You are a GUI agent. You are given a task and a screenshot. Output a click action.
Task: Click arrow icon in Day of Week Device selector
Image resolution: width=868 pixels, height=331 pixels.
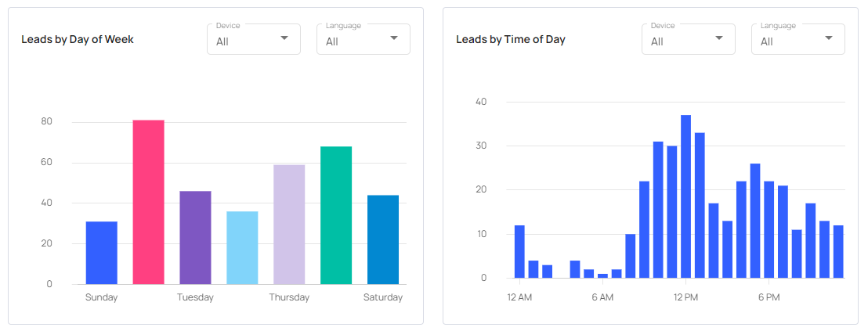tap(284, 38)
